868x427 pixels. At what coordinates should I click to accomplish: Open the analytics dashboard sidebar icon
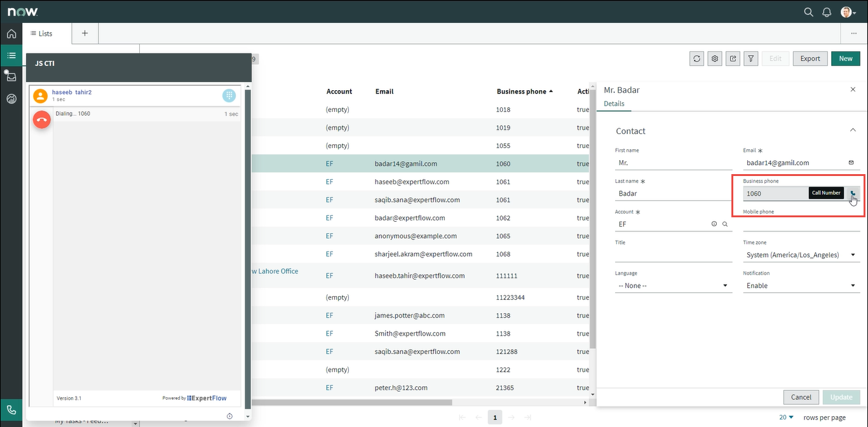click(11, 98)
